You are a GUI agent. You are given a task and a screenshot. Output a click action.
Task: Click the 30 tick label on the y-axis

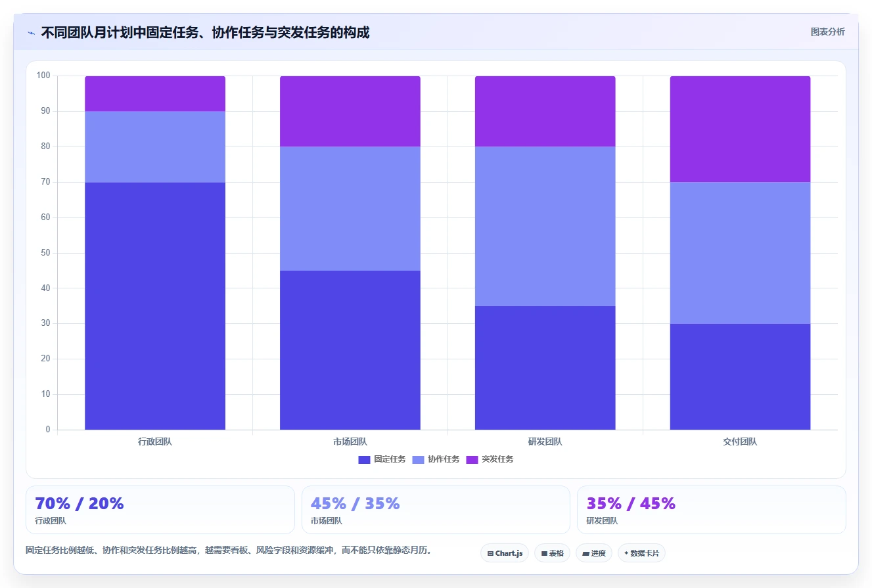[x=46, y=324]
